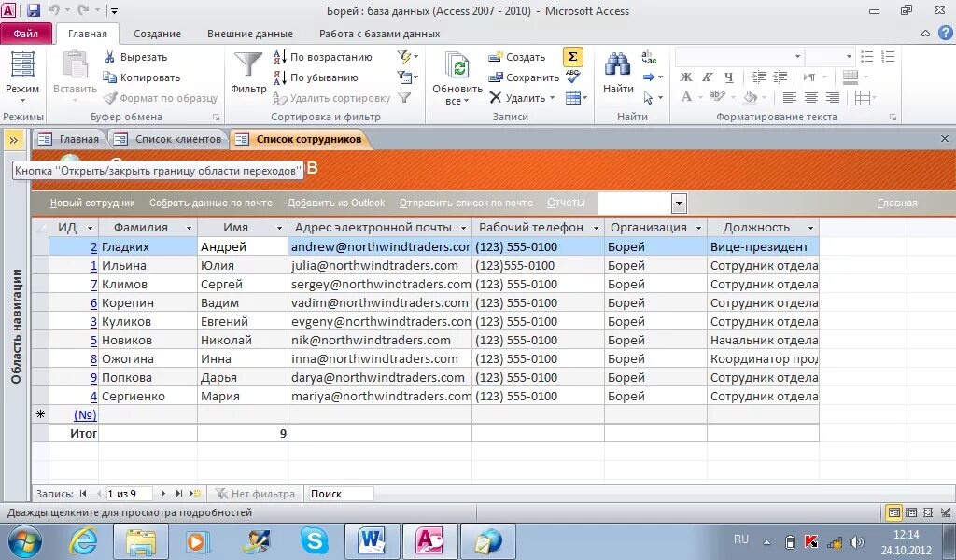The height and width of the screenshot is (560, 956).
Task: Click Создать new record
Action: pyautogui.click(x=517, y=57)
